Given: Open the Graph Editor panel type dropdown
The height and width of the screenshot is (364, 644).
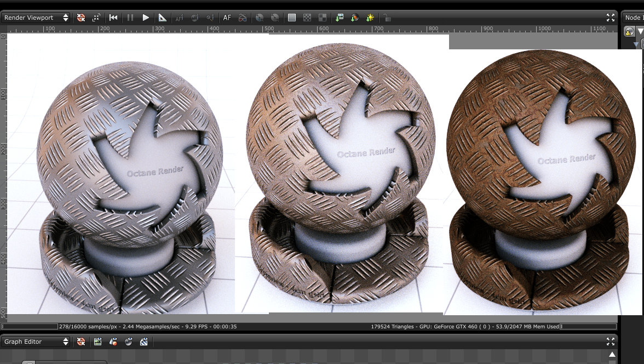Looking at the screenshot, I should point(35,342).
